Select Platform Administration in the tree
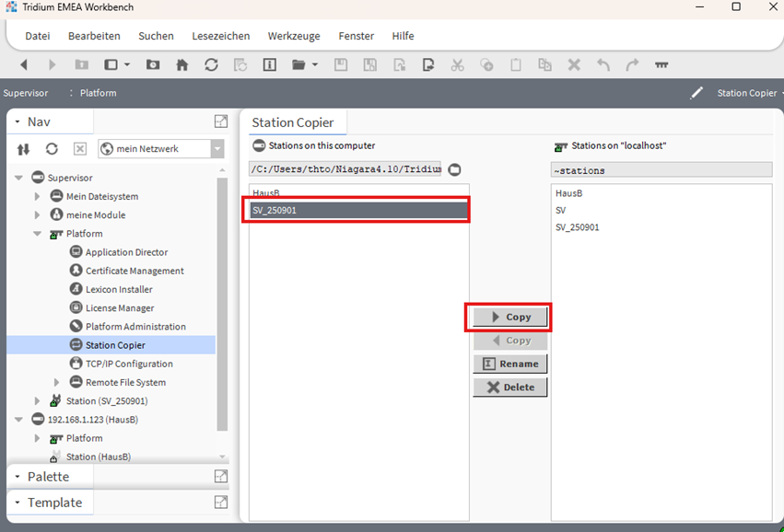 point(135,327)
